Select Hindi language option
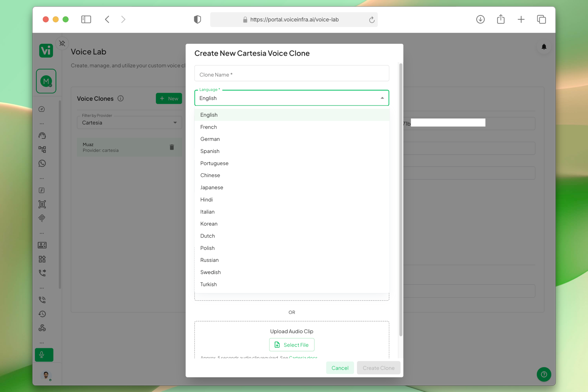This screenshot has width=588, height=392. (x=292, y=199)
